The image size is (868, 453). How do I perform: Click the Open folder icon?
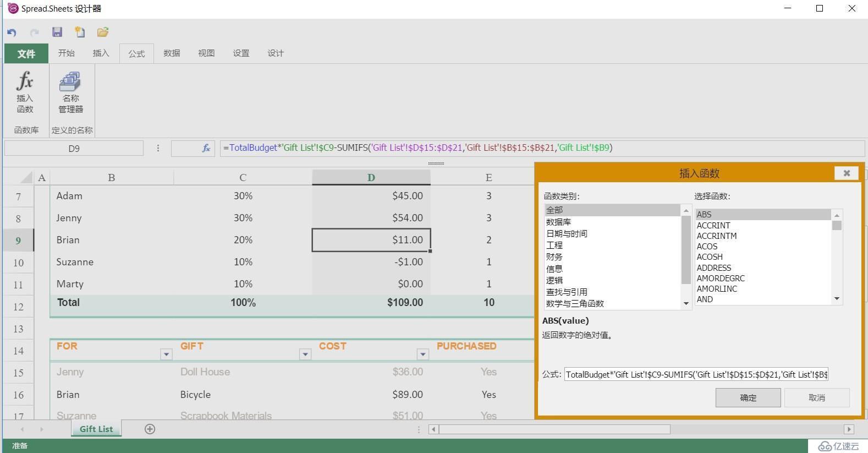pos(103,32)
